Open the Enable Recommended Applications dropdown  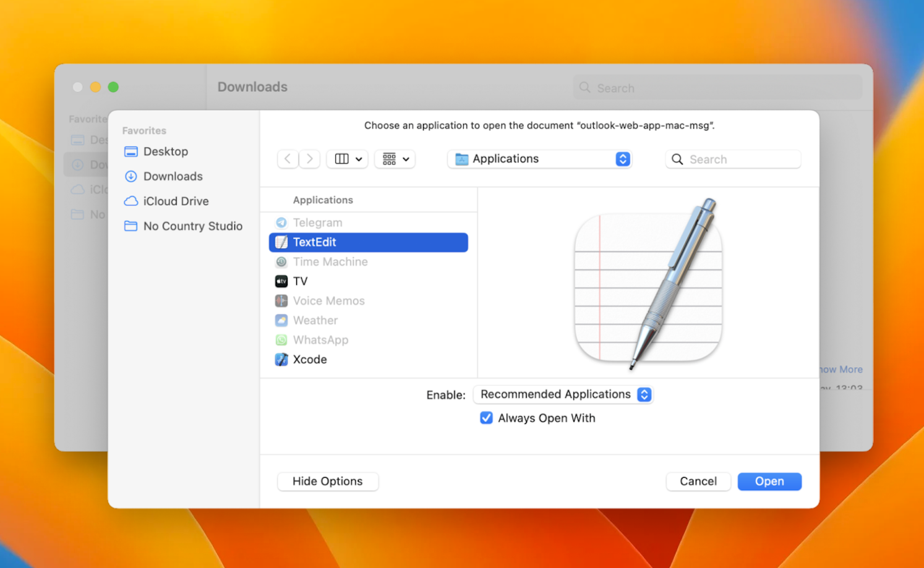coord(563,394)
